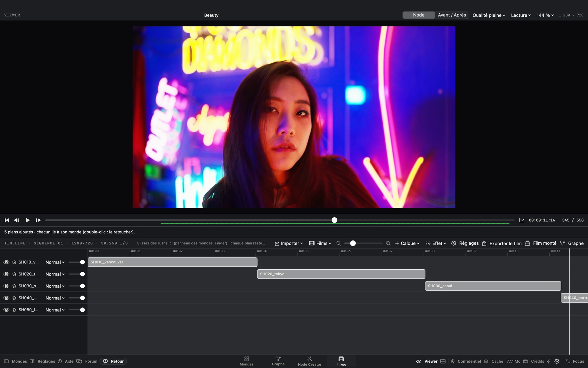The image size is (588, 368).
Task: Open timeline Réglages
Action: [x=465, y=243]
